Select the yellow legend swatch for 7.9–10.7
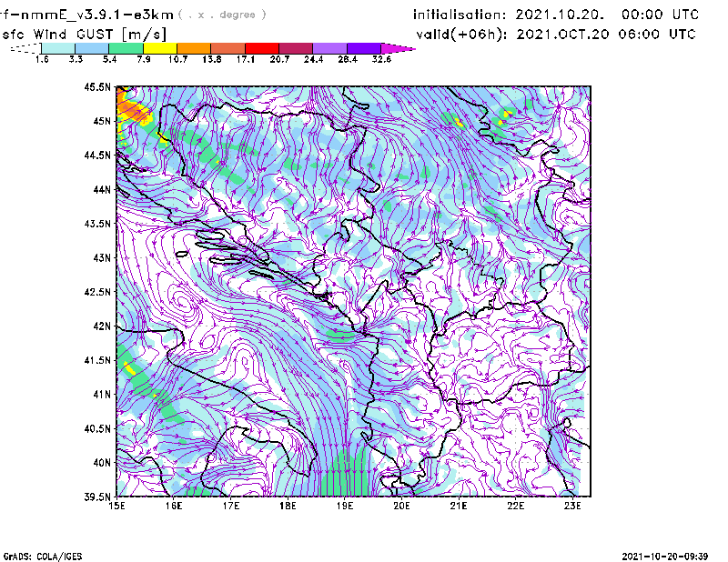The height and width of the screenshot is (562, 728). pyautogui.click(x=160, y=48)
